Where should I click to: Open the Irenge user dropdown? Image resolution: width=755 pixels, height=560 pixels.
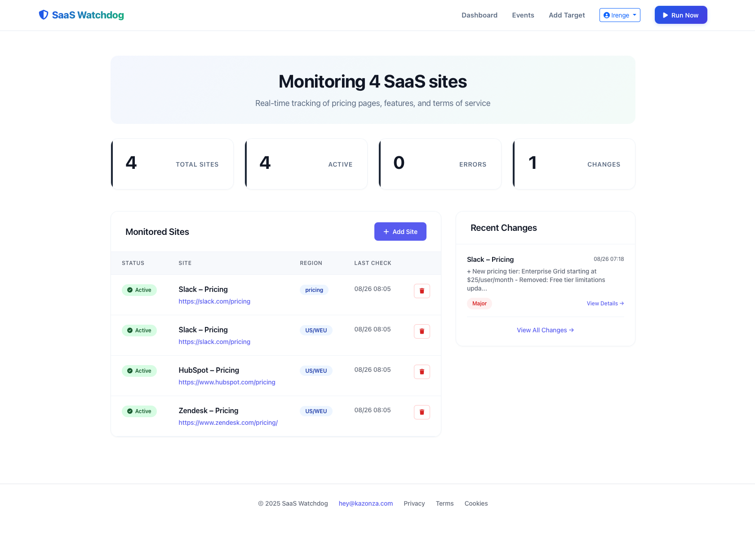coord(619,15)
